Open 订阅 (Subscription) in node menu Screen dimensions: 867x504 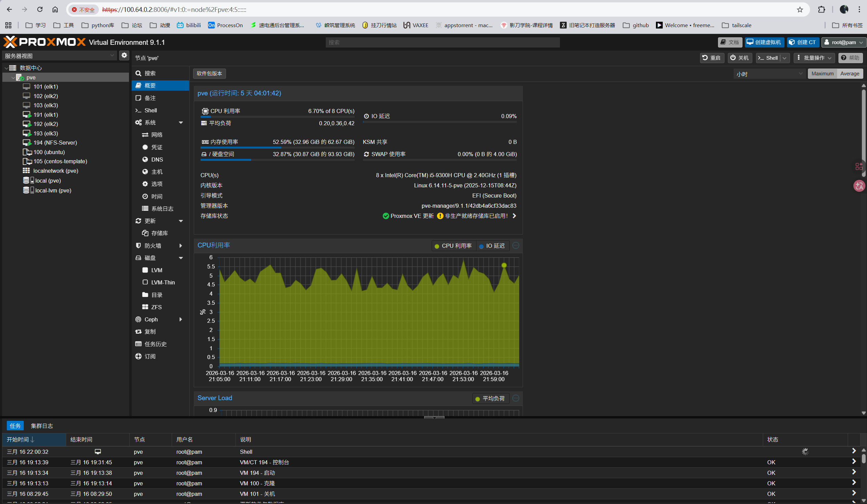[x=150, y=356]
